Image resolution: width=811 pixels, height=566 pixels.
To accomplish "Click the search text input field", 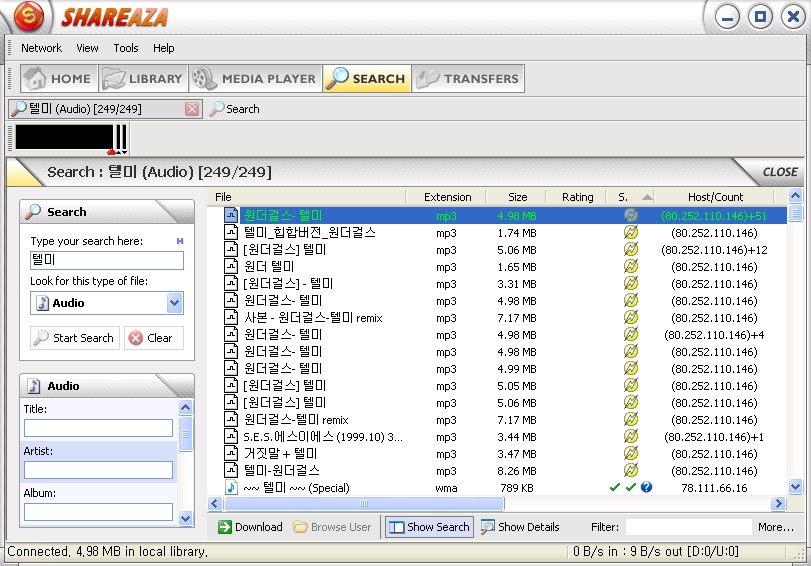I will pyautogui.click(x=107, y=260).
